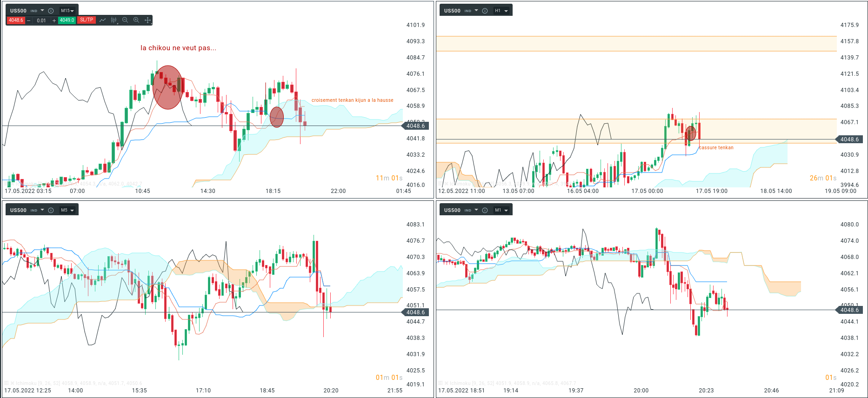
Task: Sell at red 4048.6 price button
Action: (16, 20)
